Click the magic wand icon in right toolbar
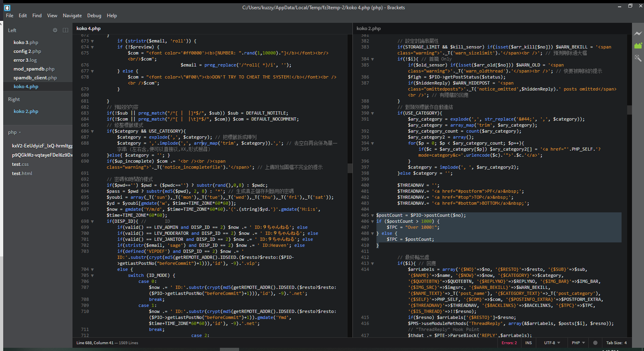 [x=638, y=58]
